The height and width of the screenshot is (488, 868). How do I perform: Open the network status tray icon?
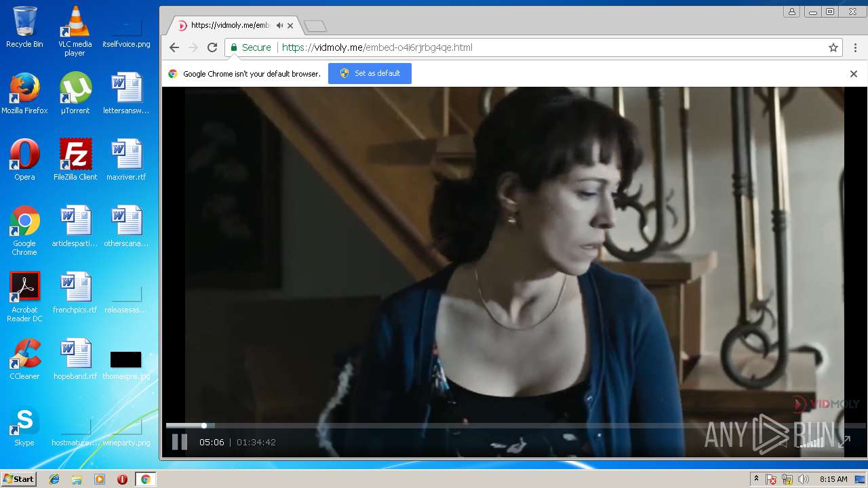click(x=787, y=479)
